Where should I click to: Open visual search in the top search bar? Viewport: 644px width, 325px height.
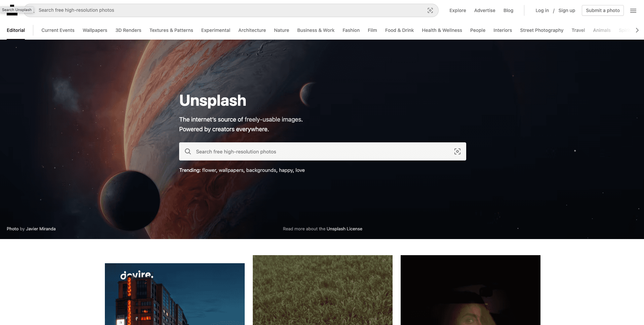point(430,10)
